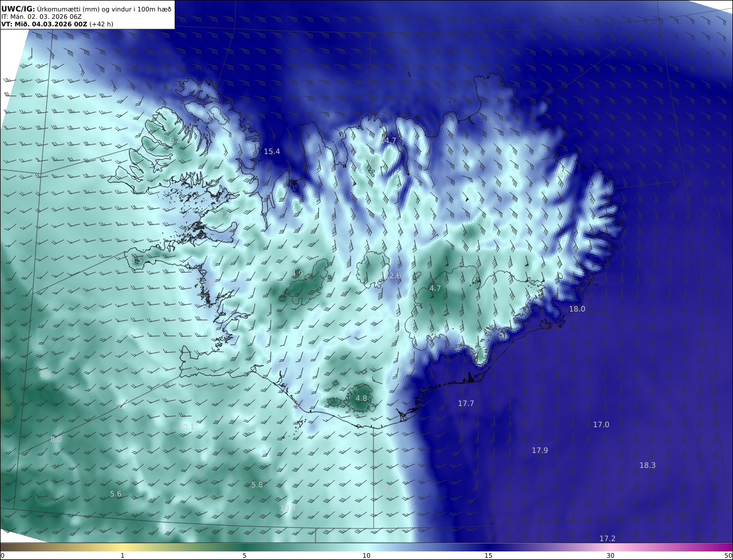
Task: Click the 10 tick on the color scale
Action: [366, 555]
